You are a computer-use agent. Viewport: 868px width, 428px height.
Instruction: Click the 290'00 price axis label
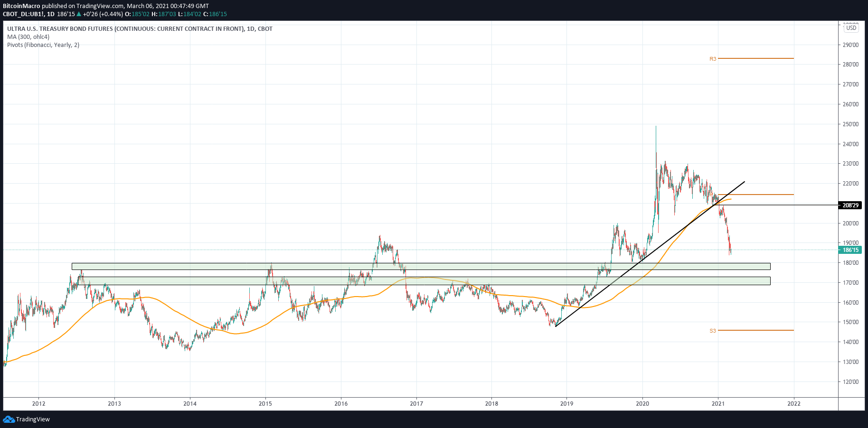[x=850, y=45]
